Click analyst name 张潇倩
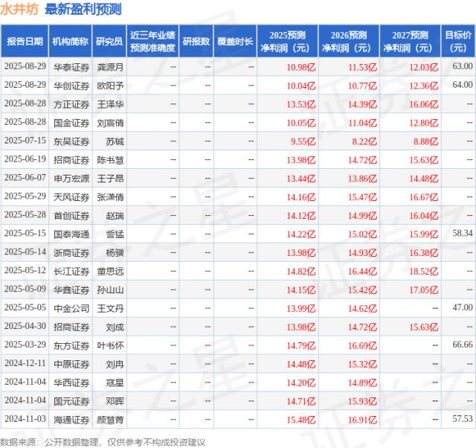The height and width of the screenshot is (448, 476). coord(110,196)
